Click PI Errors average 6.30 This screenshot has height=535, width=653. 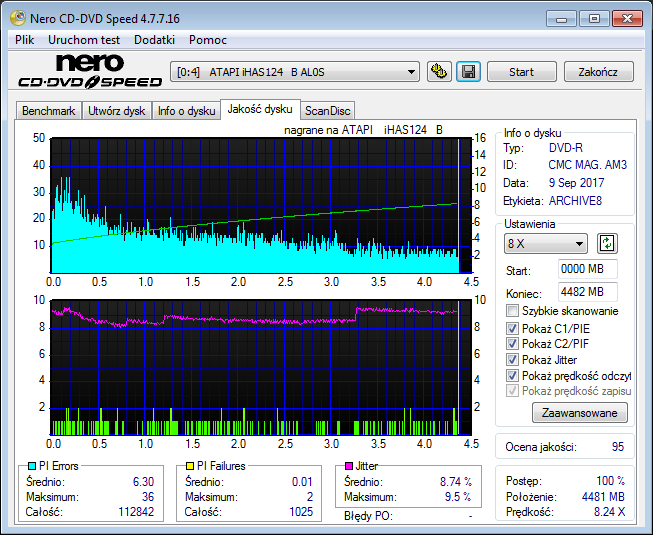[x=143, y=482]
